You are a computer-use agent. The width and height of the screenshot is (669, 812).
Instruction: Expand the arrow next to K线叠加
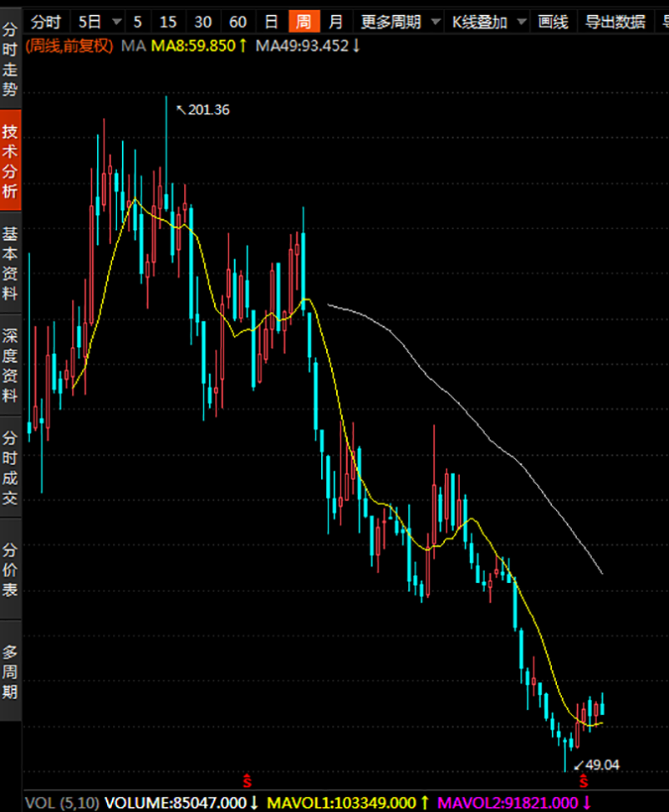point(522,22)
